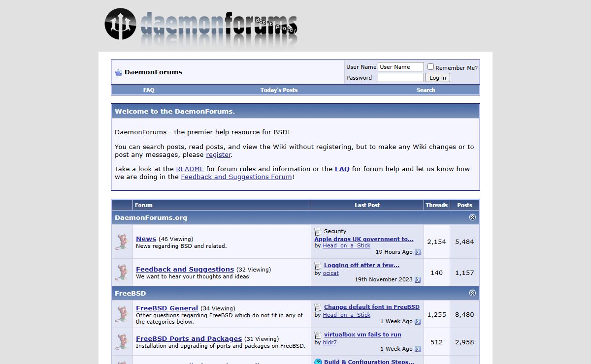
Task: Open FreeBSD Ports and Packages forum
Action: coord(189,338)
